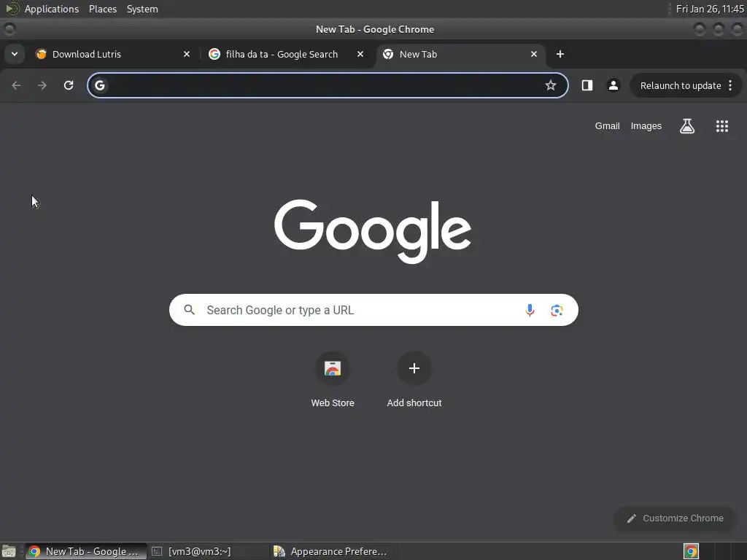This screenshot has height=560, width=747.
Task: Close the New Tab tab
Action: coord(534,54)
